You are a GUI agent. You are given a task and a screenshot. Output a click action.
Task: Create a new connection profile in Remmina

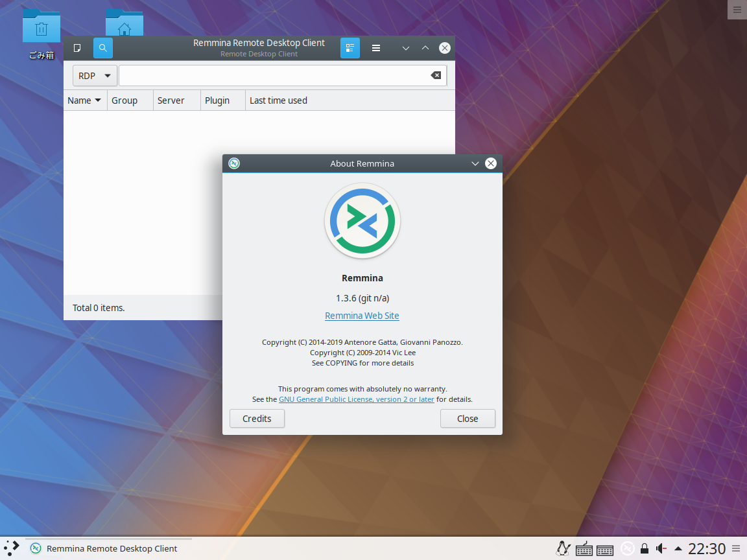(77, 48)
